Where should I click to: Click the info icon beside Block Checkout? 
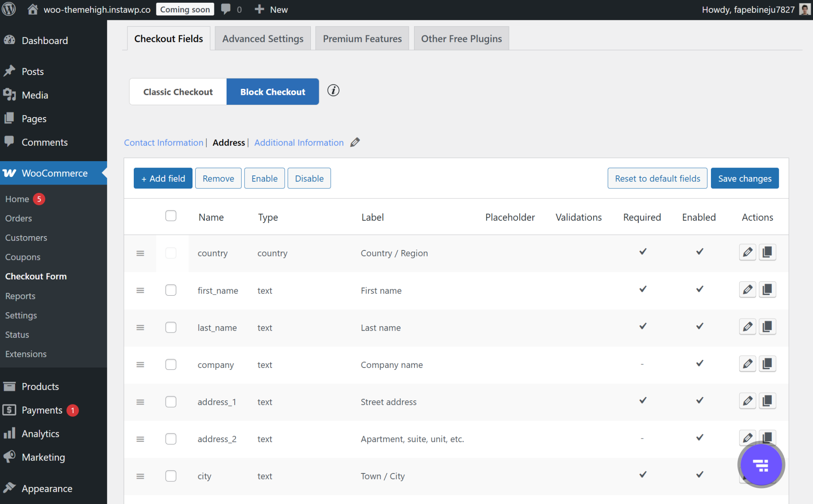pyautogui.click(x=333, y=90)
